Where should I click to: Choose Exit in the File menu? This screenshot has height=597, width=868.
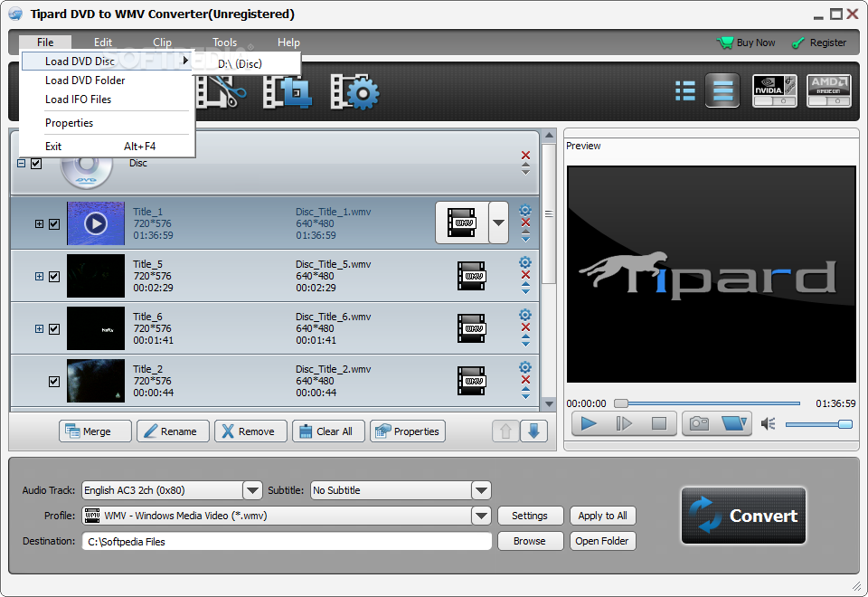click(x=107, y=147)
